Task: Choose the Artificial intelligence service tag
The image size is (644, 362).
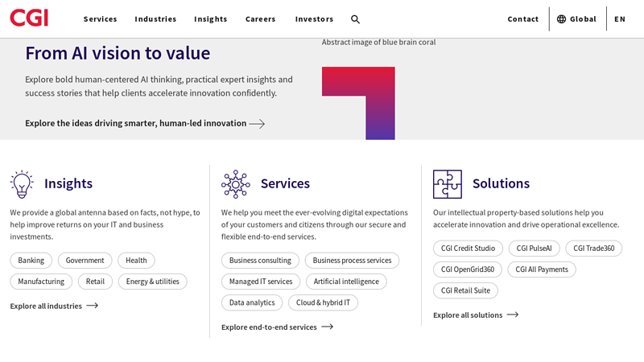Action: pos(346,282)
